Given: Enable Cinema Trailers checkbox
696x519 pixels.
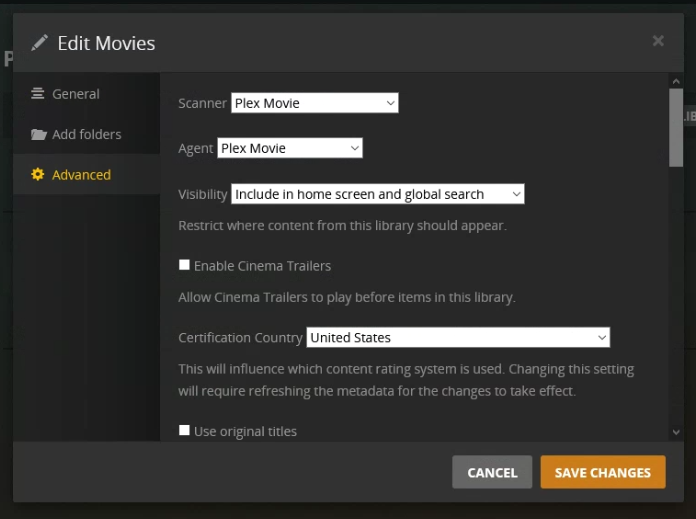Looking at the screenshot, I should 184,265.
